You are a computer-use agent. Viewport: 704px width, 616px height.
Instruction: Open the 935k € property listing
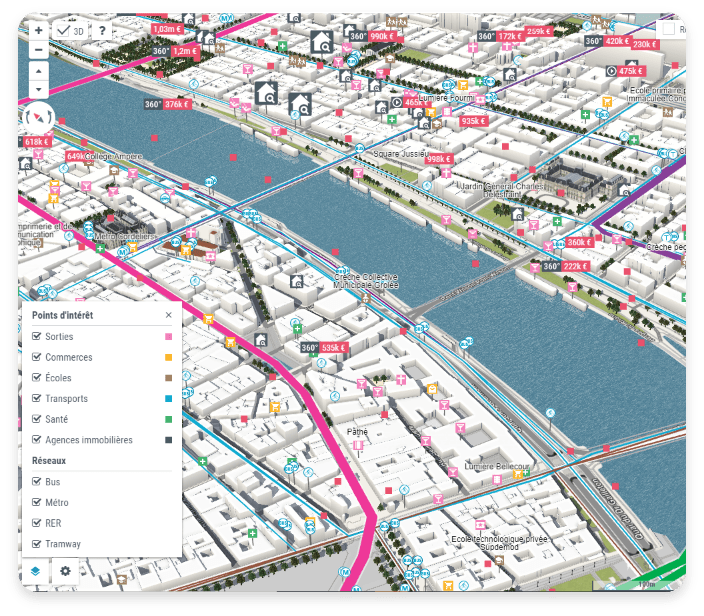click(x=473, y=121)
